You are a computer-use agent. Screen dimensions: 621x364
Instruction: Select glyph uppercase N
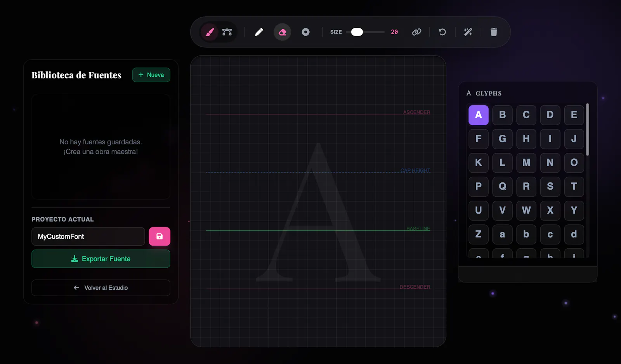pos(550,163)
